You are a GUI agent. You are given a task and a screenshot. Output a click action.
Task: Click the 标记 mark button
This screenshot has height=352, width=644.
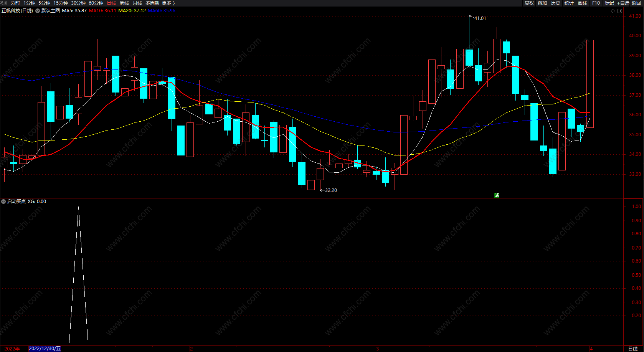tap(609, 3)
